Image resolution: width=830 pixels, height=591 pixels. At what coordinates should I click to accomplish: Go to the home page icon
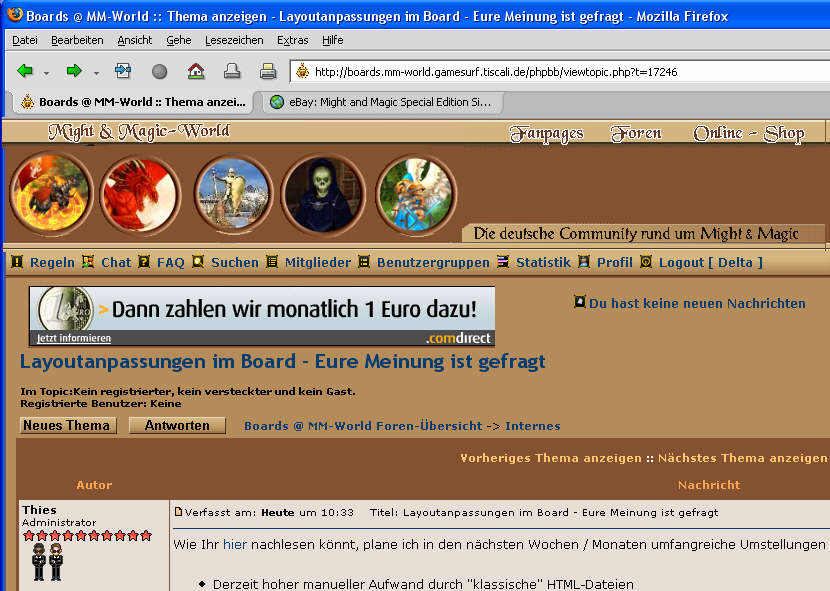point(196,70)
